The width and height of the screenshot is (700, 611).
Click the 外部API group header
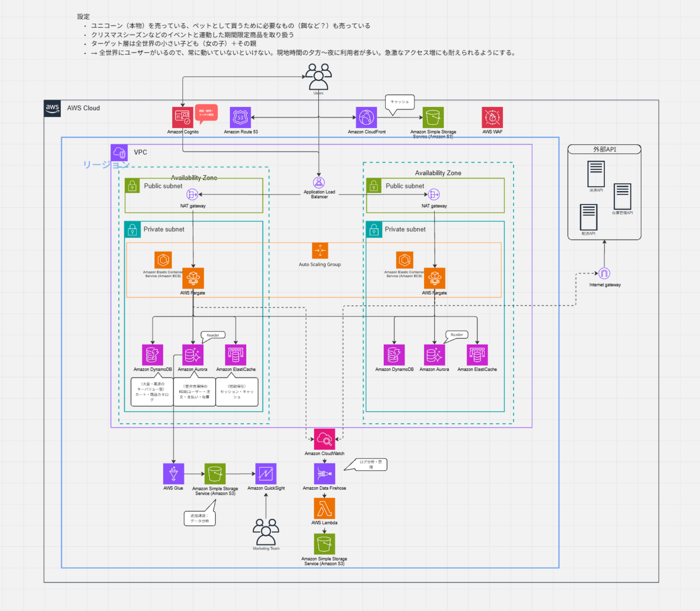coord(604,149)
